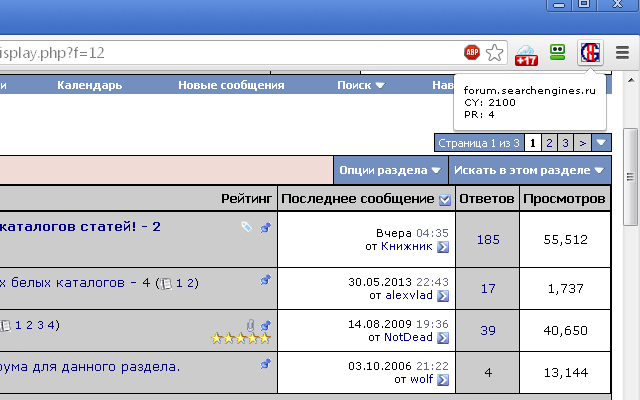Click pin icon in данного раздела row
The height and width of the screenshot is (400, 640).
coord(266,363)
